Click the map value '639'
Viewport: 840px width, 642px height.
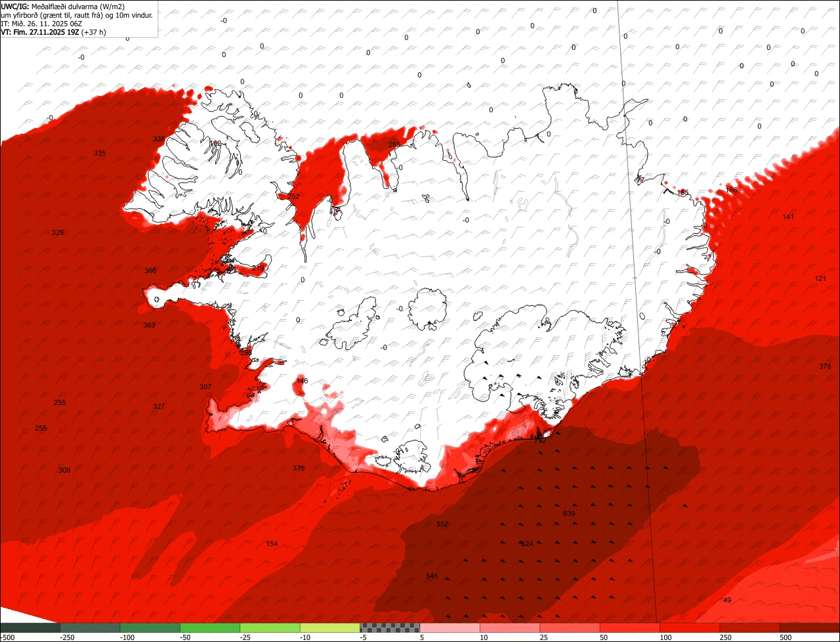[569, 513]
